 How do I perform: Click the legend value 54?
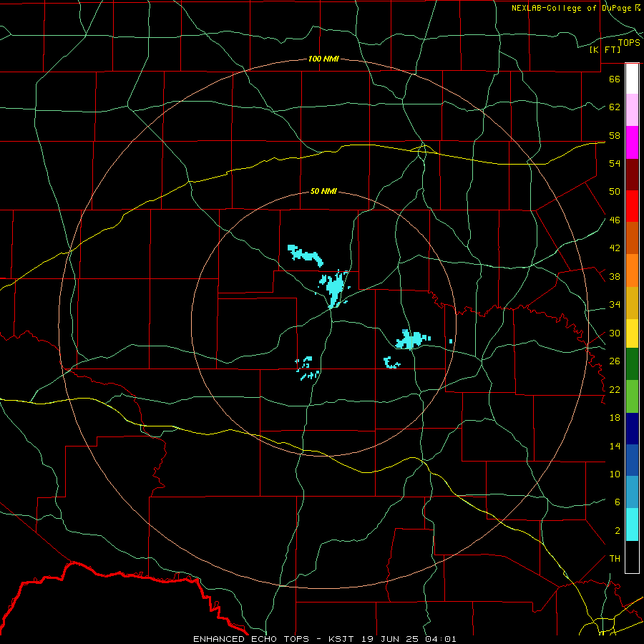[x=615, y=163]
